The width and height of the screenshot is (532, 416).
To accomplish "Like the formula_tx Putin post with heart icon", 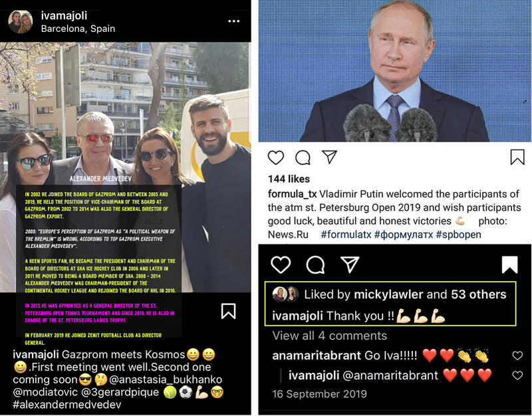I will [275, 157].
